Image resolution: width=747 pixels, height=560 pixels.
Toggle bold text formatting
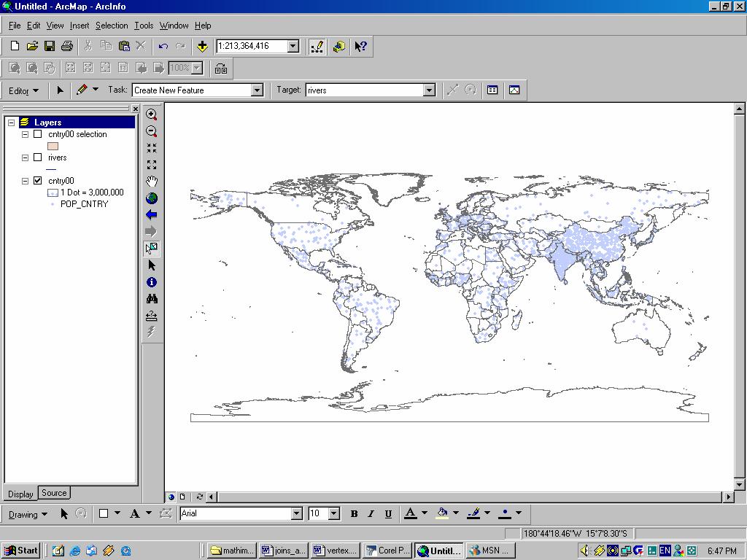click(354, 514)
